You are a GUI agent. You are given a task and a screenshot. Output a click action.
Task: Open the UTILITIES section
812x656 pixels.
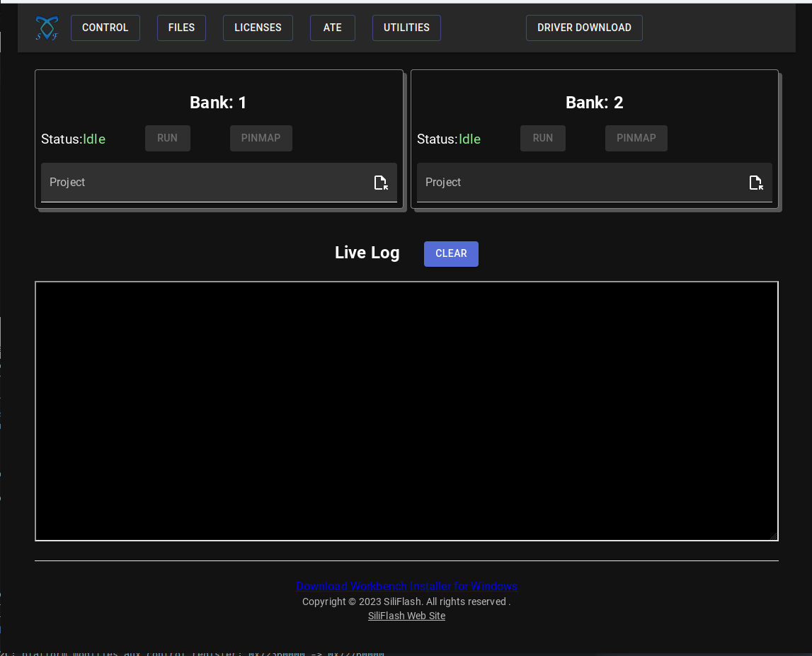(x=406, y=28)
